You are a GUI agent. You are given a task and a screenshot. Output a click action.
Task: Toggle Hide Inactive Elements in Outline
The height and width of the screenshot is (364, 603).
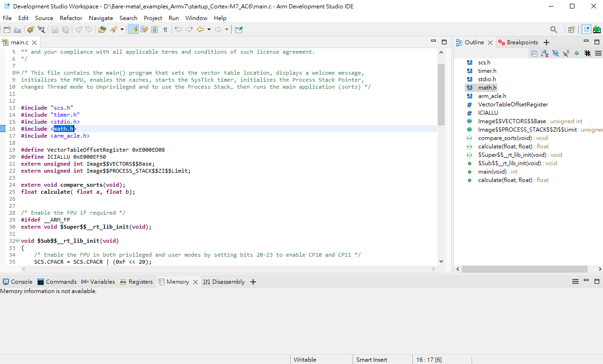(x=588, y=54)
